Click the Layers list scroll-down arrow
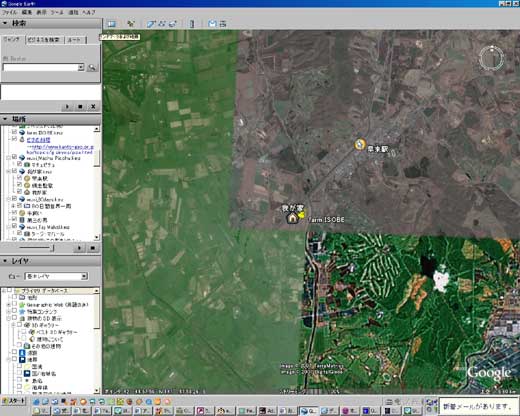The height and width of the screenshot is (416, 520). (x=97, y=390)
